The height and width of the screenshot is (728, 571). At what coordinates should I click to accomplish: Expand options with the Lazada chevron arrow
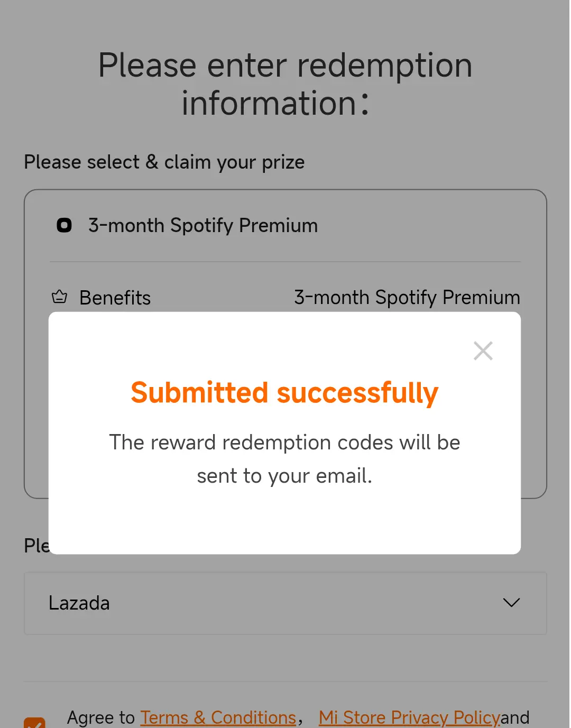coord(511,603)
